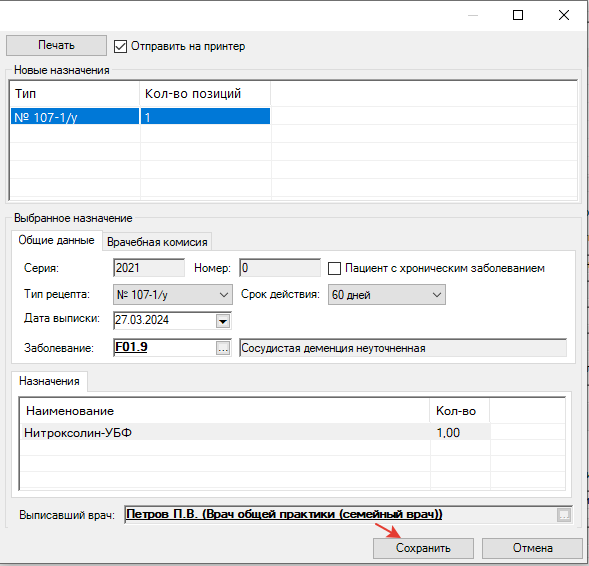Close the prescription dialog window
The height and width of the screenshot is (566, 589).
tap(564, 15)
